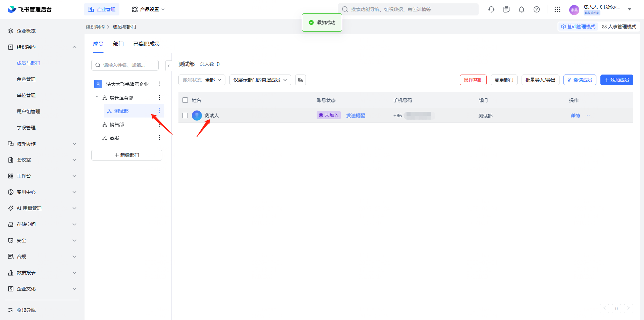The image size is (644, 320).
Task: Click the help question mark icon
Action: [536, 9]
